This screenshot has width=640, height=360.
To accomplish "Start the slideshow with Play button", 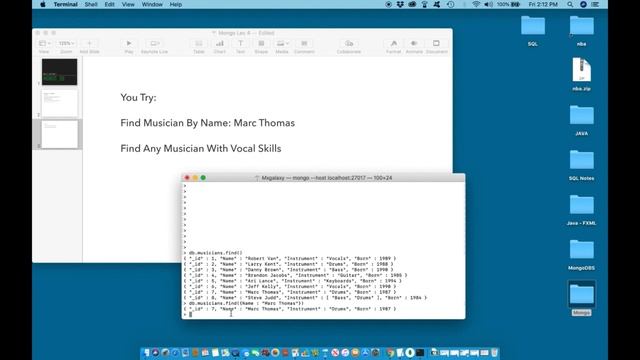I will (x=129, y=44).
